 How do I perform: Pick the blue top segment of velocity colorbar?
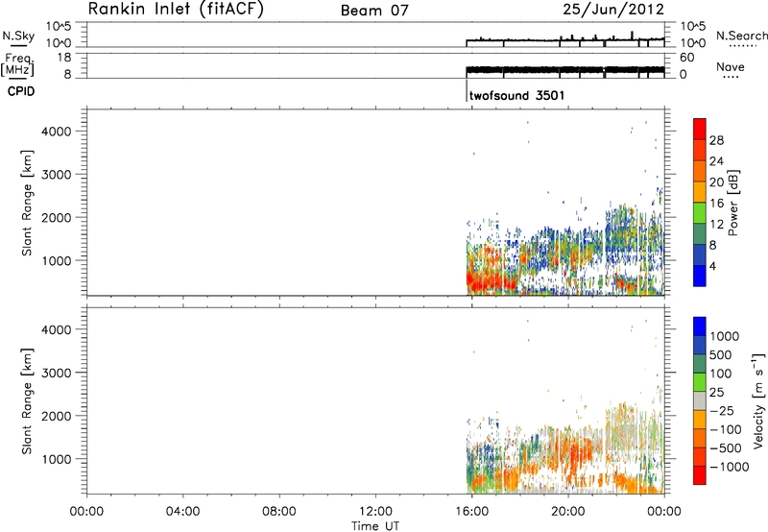(700, 326)
